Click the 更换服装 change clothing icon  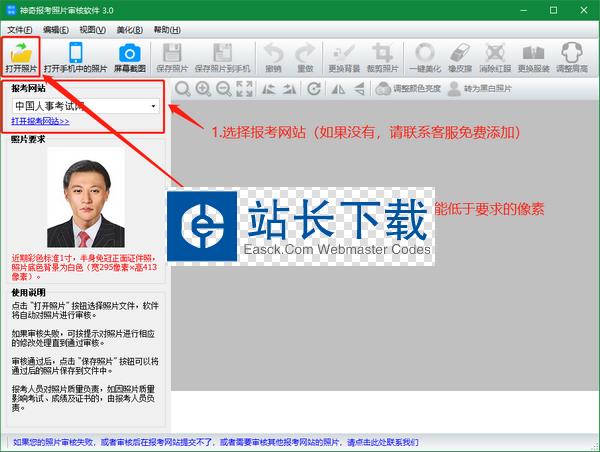tap(533, 58)
